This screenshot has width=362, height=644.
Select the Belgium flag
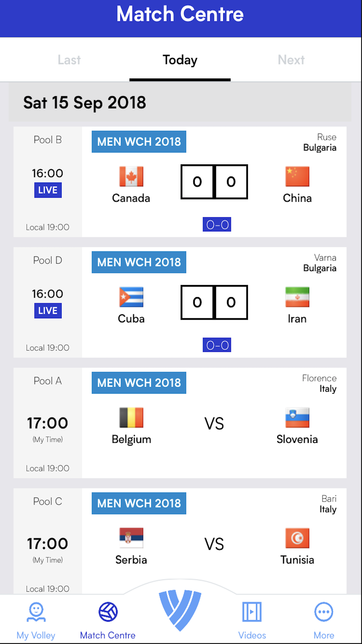tap(131, 418)
